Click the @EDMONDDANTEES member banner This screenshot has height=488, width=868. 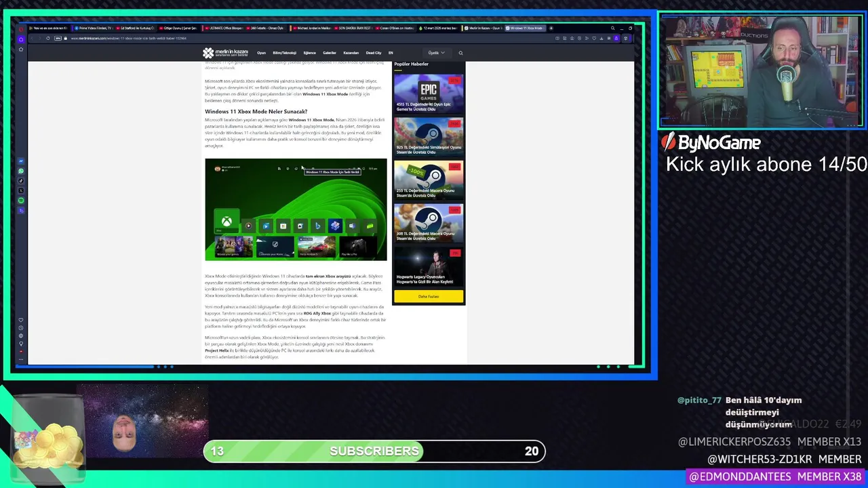pyautogui.click(x=775, y=476)
